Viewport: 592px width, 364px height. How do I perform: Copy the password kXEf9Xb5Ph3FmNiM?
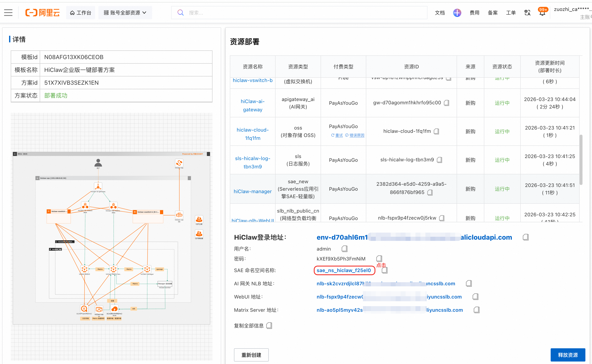click(x=379, y=259)
